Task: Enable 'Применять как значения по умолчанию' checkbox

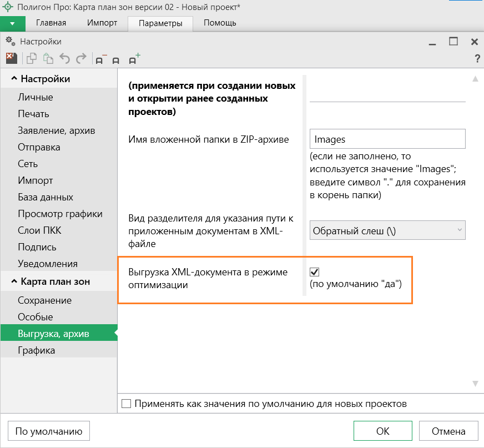Action: (x=126, y=404)
